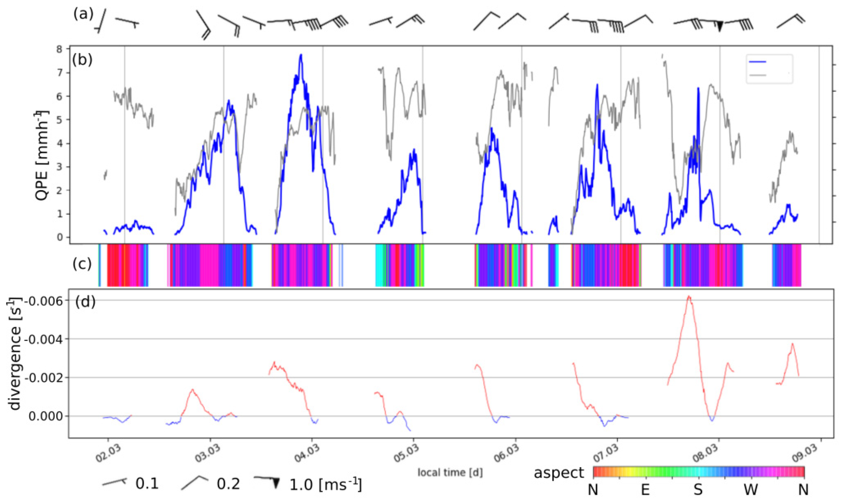Click the W label under the aspect colorbar
Image resolution: width=842 pixels, height=504 pixels.
pyautogui.click(x=751, y=490)
